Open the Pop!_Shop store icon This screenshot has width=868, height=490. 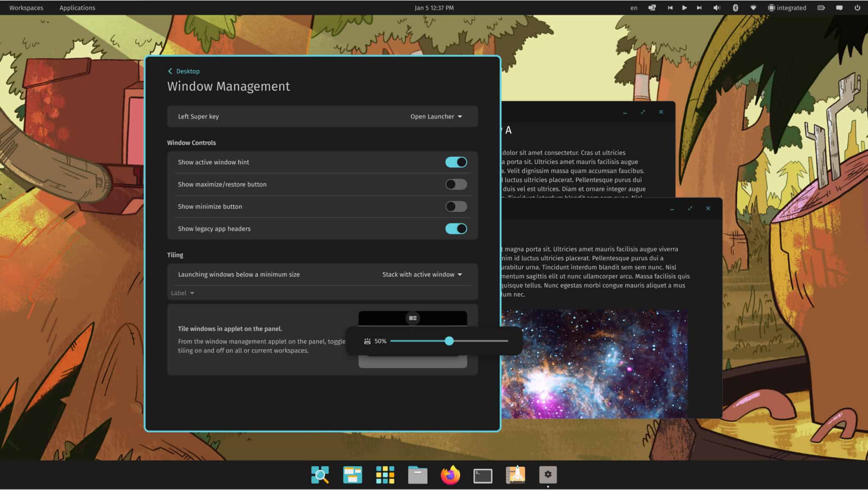pos(516,475)
